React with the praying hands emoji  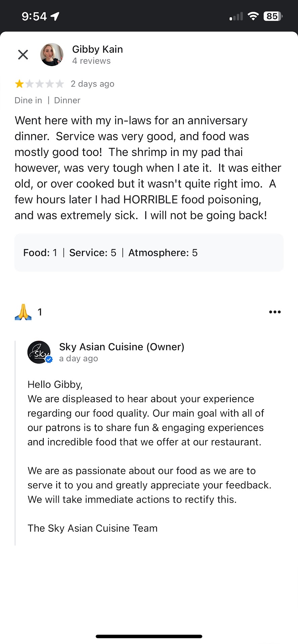[x=23, y=312]
